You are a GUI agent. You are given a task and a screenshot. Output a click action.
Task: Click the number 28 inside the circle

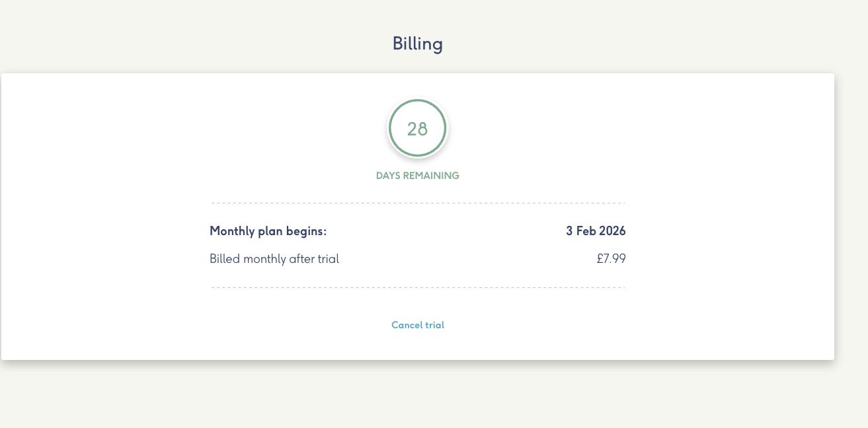[x=417, y=129]
